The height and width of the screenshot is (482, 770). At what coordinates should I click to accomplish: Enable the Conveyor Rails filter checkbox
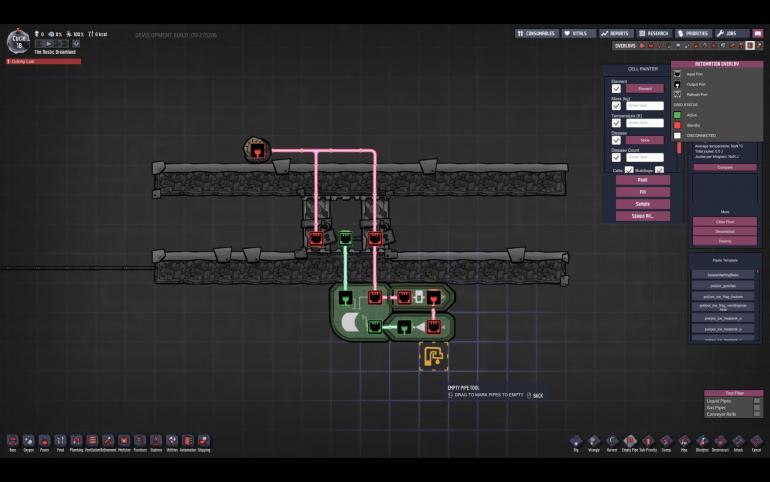(757, 415)
